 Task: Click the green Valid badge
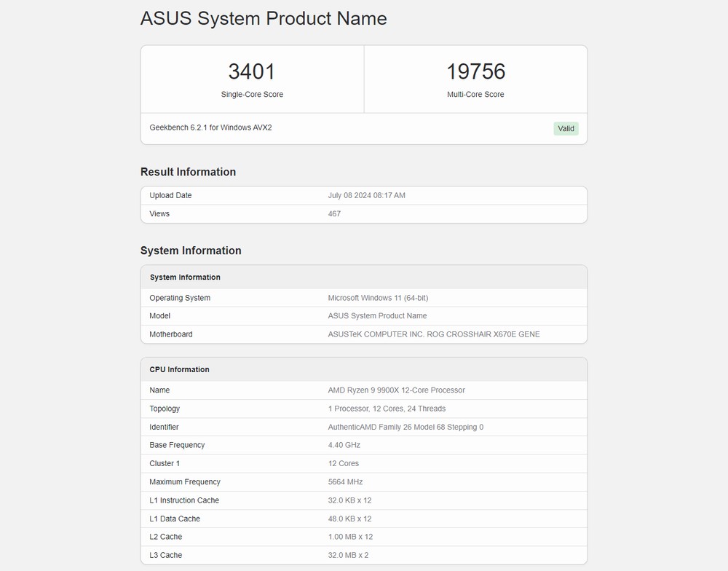click(x=566, y=129)
